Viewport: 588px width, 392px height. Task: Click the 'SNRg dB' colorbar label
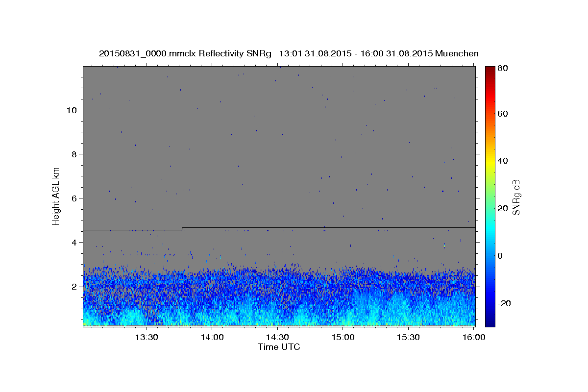coord(516,197)
